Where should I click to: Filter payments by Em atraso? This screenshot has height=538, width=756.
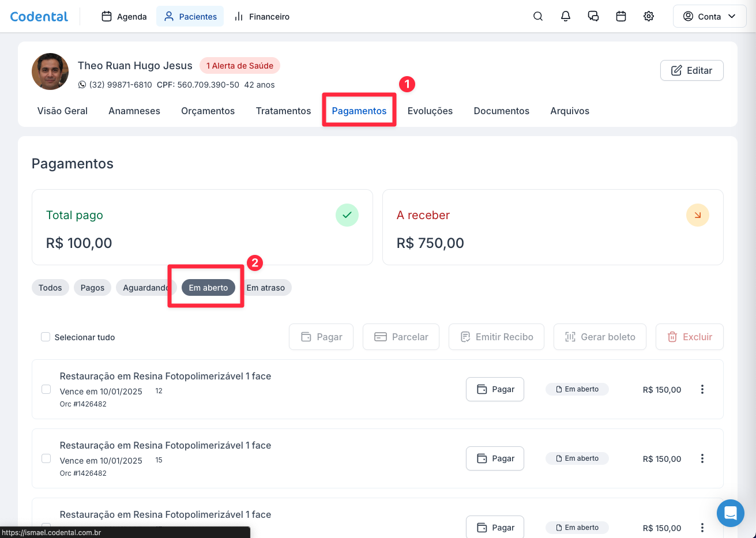(x=266, y=288)
